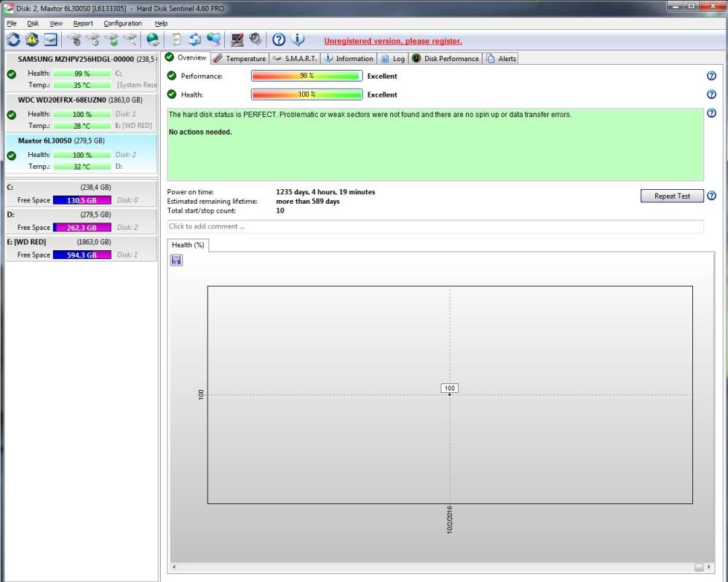The width and height of the screenshot is (728, 582).
Task: Click the Performance 98 % gradient bar
Action: tap(307, 76)
